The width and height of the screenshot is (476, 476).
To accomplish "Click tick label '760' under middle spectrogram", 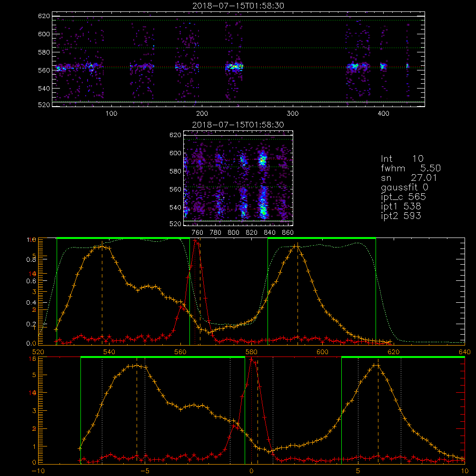I will pyautogui.click(x=198, y=233).
